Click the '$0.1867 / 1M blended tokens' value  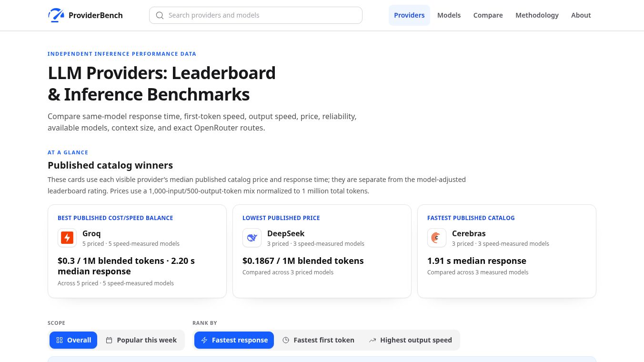click(303, 261)
